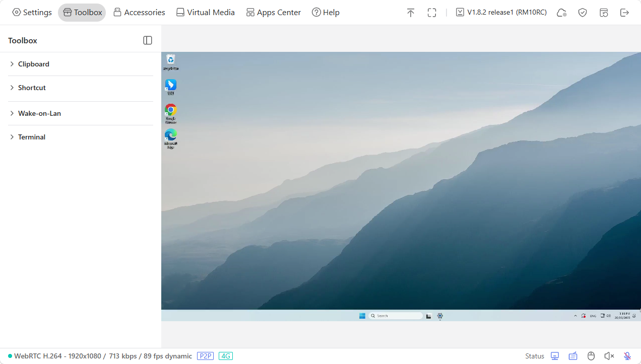Collapse the Toolbox side panel icon

coord(148,40)
